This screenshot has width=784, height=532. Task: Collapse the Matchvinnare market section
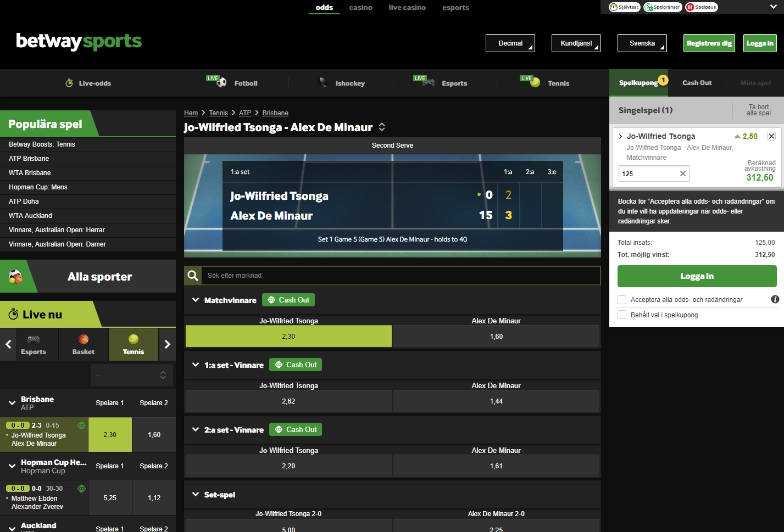(196, 300)
